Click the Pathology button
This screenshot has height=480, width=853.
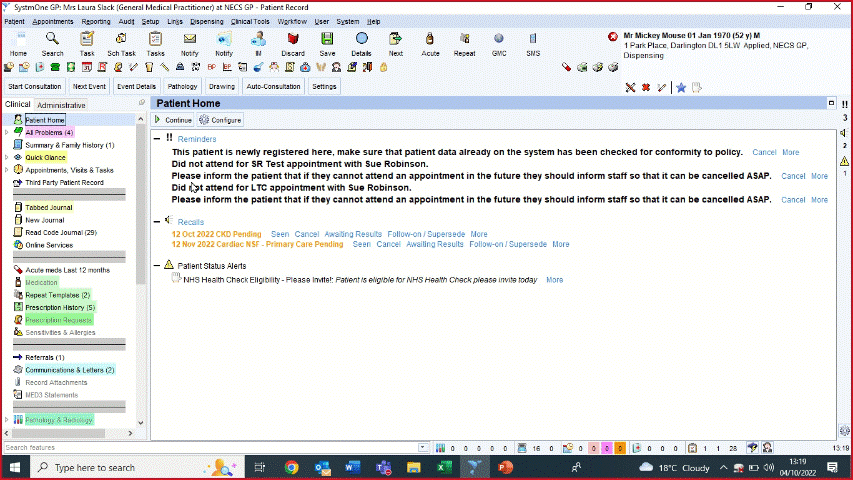point(182,87)
